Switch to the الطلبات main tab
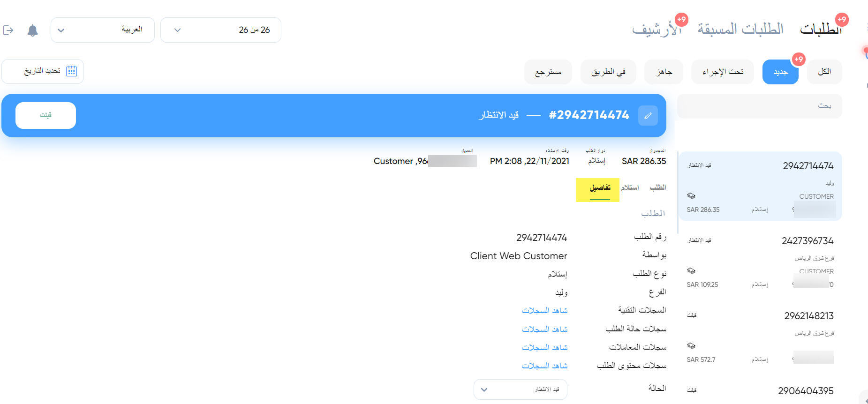868x404 pixels. (x=821, y=29)
